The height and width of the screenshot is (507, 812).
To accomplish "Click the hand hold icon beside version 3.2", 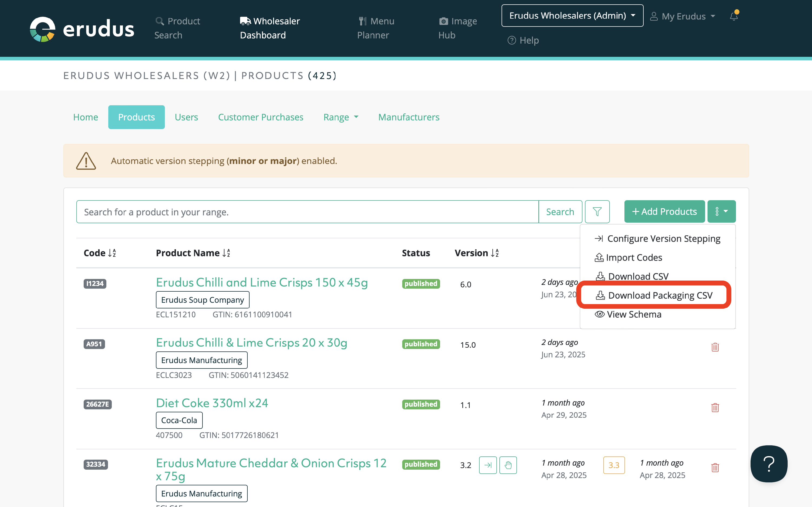I will click(x=508, y=465).
